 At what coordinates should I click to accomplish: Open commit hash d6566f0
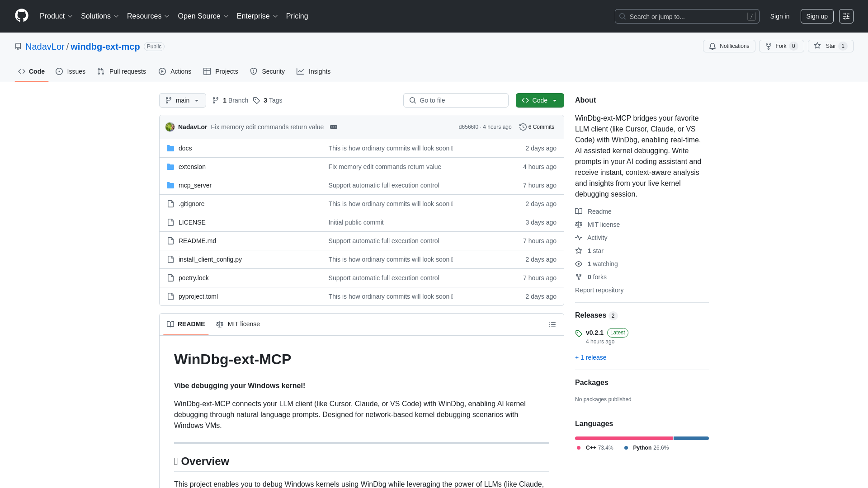468,127
